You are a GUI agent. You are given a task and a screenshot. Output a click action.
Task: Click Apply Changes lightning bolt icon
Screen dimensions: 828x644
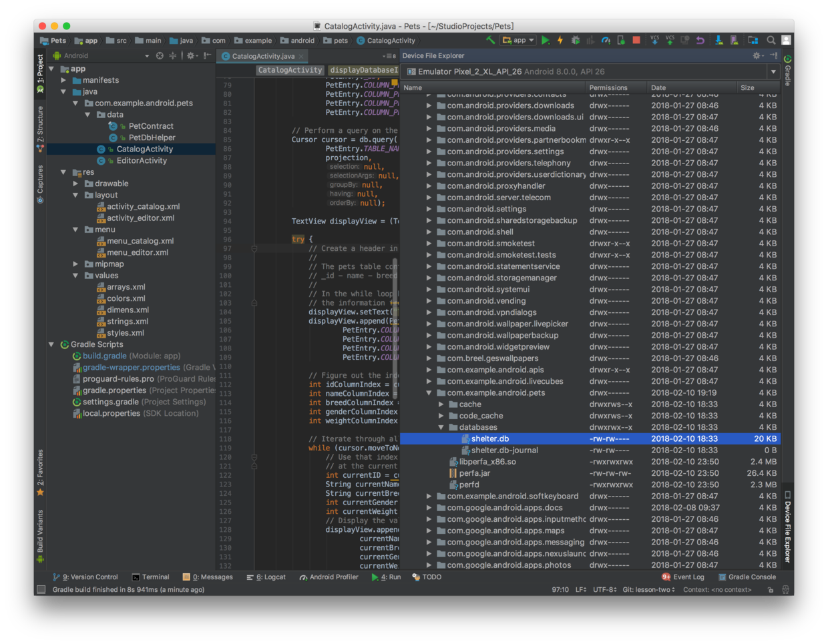click(x=560, y=40)
